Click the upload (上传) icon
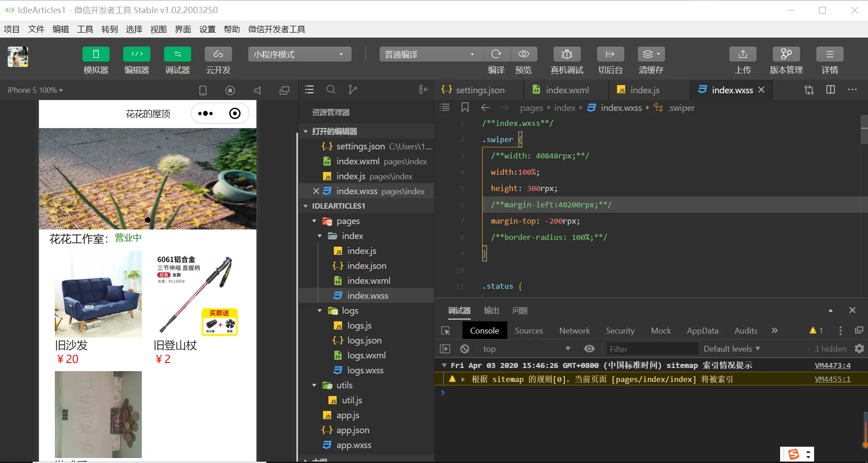This screenshot has width=868, height=463. (x=743, y=54)
